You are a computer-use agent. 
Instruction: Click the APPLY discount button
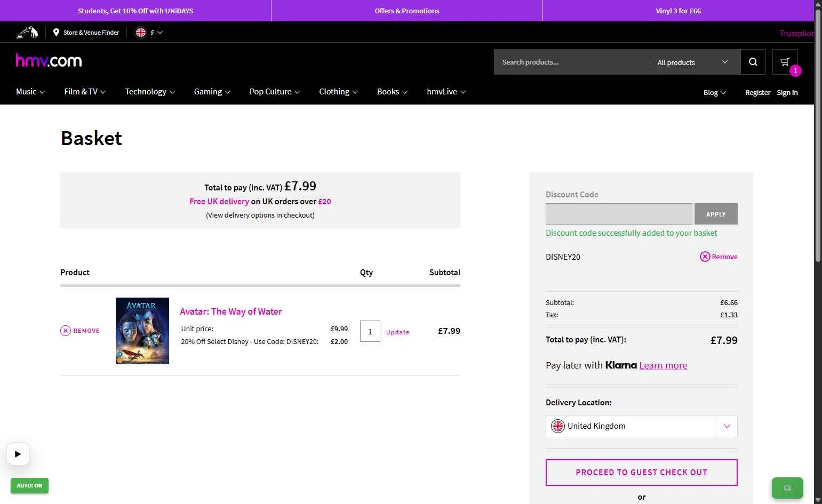(x=716, y=214)
